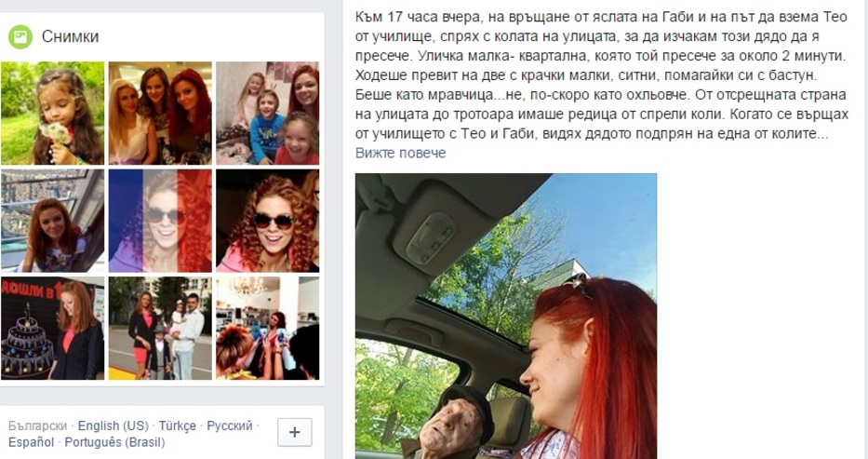Viewport: 868px width, 459px height.
Task: Switch language to English (US)
Action: click(113, 425)
